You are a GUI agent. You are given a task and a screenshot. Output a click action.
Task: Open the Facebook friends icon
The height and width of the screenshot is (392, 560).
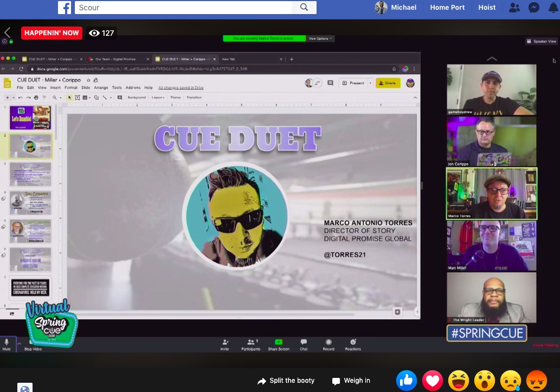pos(514,8)
